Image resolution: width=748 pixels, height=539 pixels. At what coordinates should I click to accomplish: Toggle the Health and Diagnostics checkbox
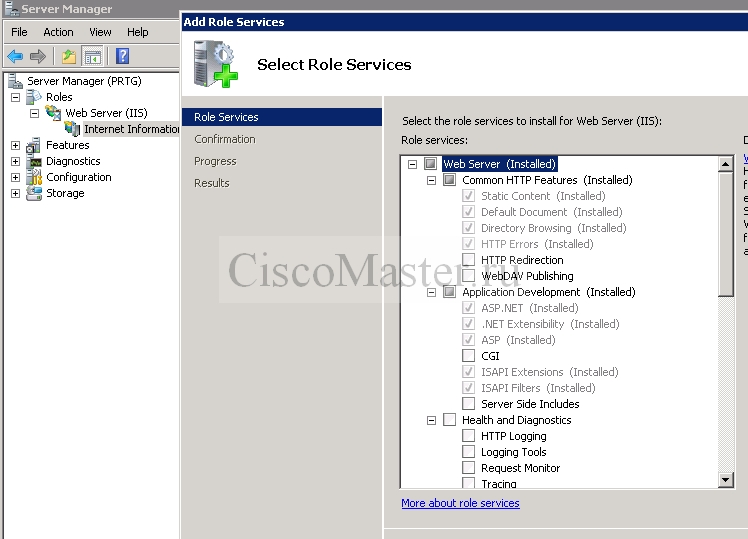point(449,420)
